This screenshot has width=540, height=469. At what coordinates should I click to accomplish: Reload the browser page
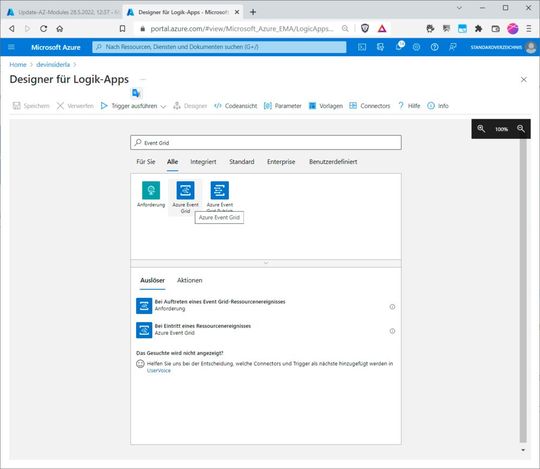(43, 29)
